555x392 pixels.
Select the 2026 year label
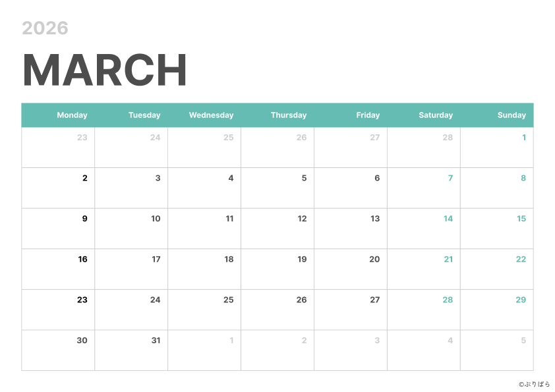coord(45,28)
